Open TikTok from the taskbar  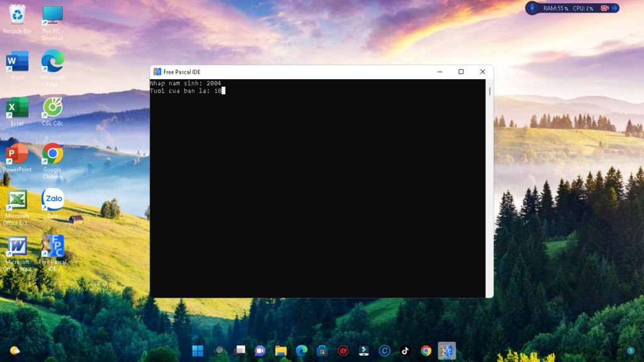[405, 351]
